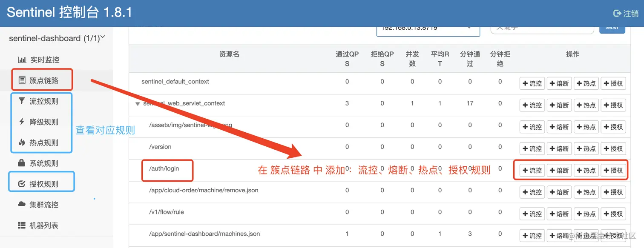Viewport: 644px width, 248px height.
Task: Click the 操作 column header
Action: click(572, 54)
